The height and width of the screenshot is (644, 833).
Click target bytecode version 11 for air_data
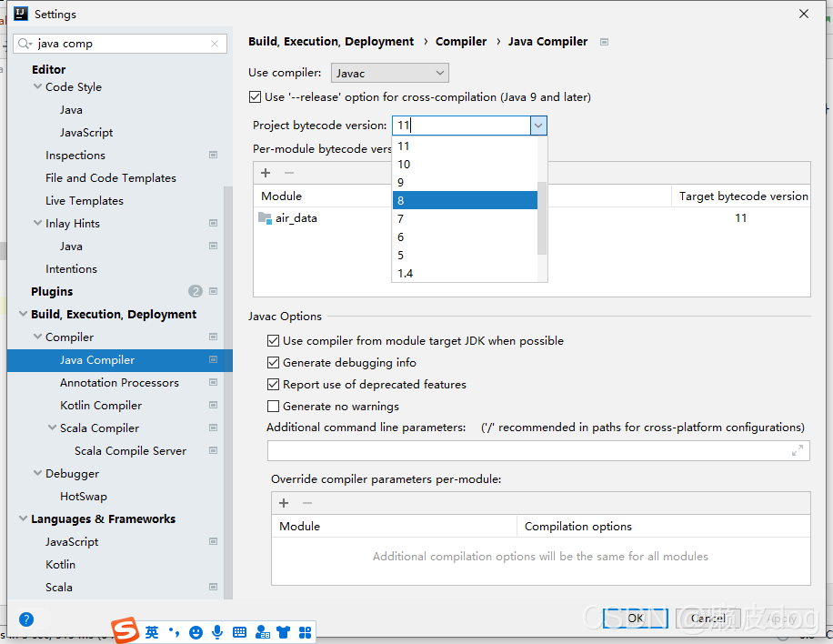tap(740, 218)
